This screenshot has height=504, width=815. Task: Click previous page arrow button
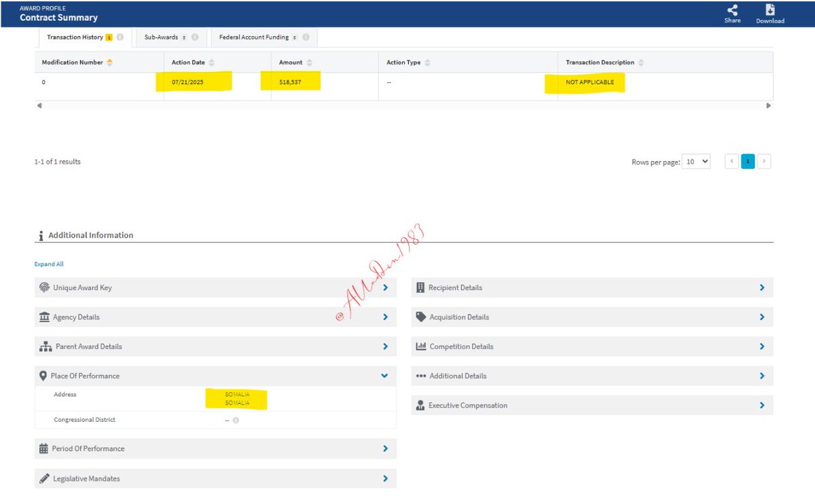(731, 162)
